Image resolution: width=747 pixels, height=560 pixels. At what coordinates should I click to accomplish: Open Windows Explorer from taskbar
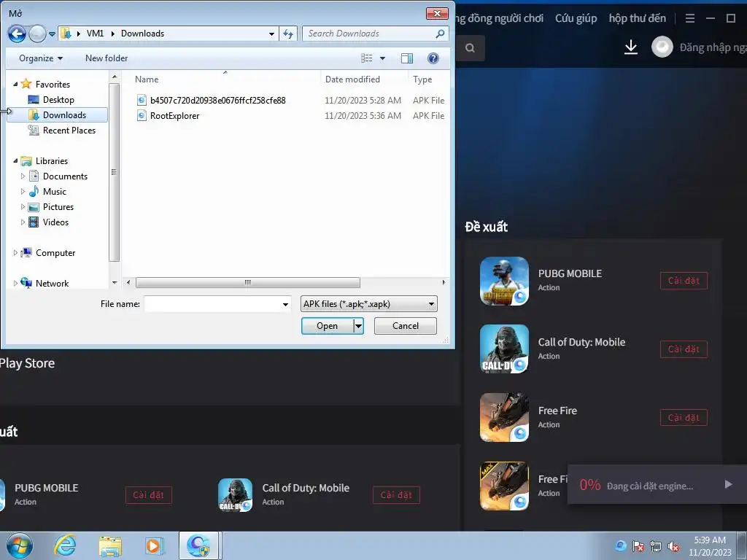(110, 546)
